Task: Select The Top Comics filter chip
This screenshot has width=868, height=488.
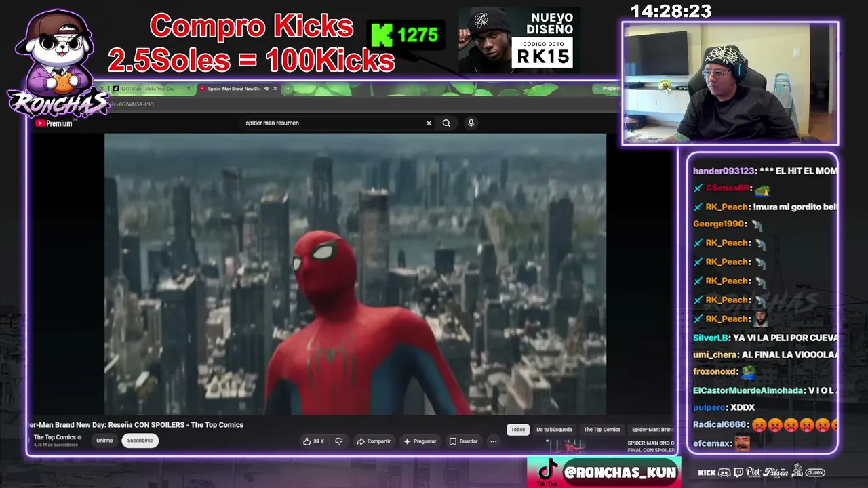Action: (x=602, y=430)
